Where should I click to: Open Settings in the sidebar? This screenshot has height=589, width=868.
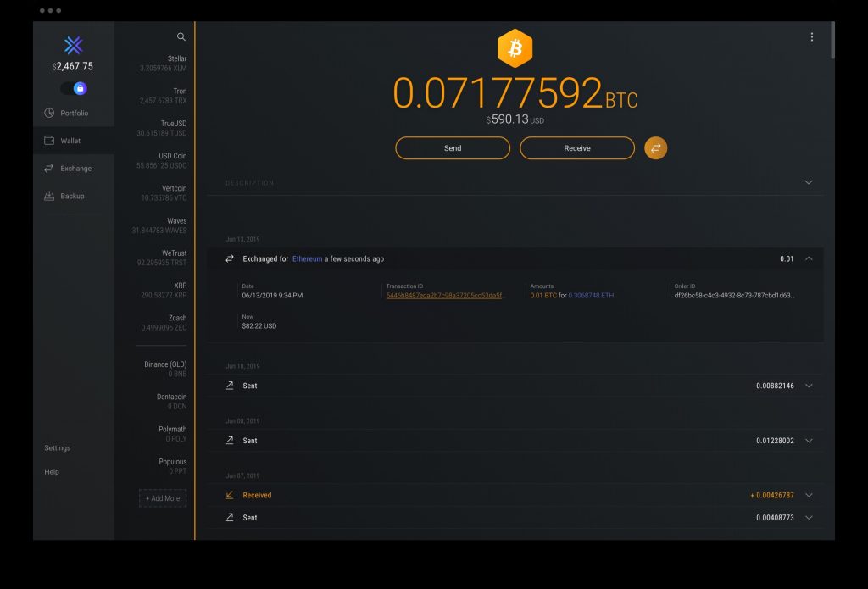coord(58,447)
